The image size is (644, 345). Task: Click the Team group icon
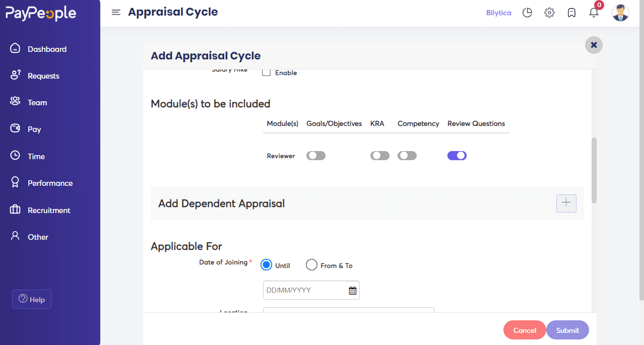tap(15, 101)
